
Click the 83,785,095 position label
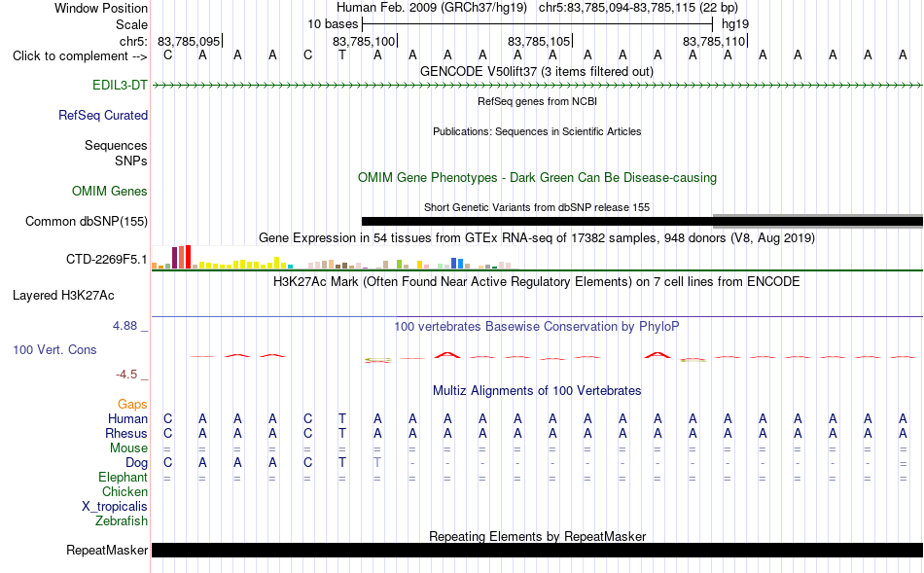click(189, 41)
